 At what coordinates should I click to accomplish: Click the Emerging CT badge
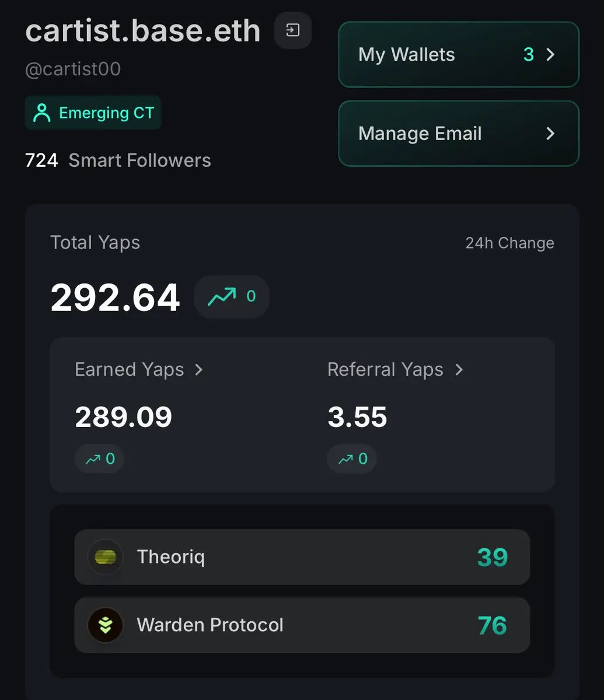pos(93,113)
